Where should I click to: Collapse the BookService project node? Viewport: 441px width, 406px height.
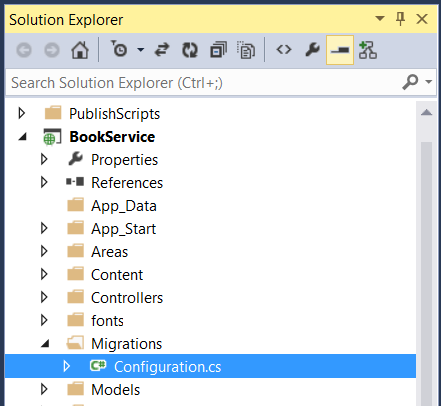click(23, 136)
